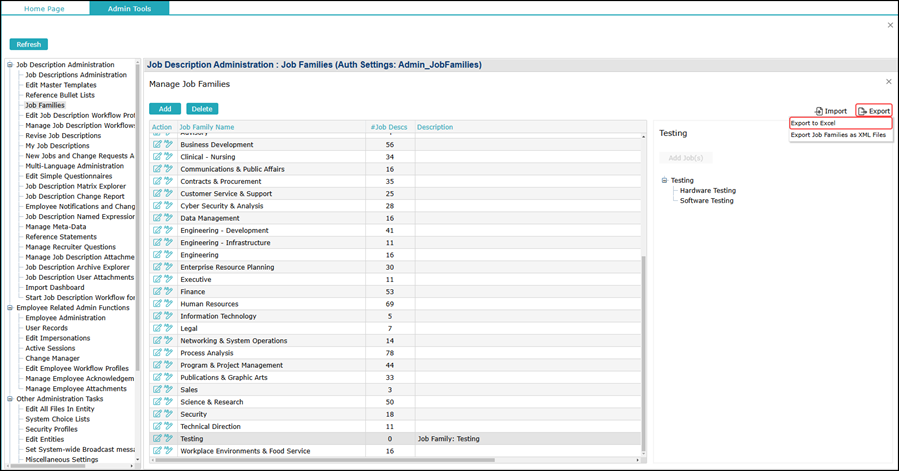The image size is (899, 471).
Task: Select Export Job Families as XML Files
Action: point(838,135)
